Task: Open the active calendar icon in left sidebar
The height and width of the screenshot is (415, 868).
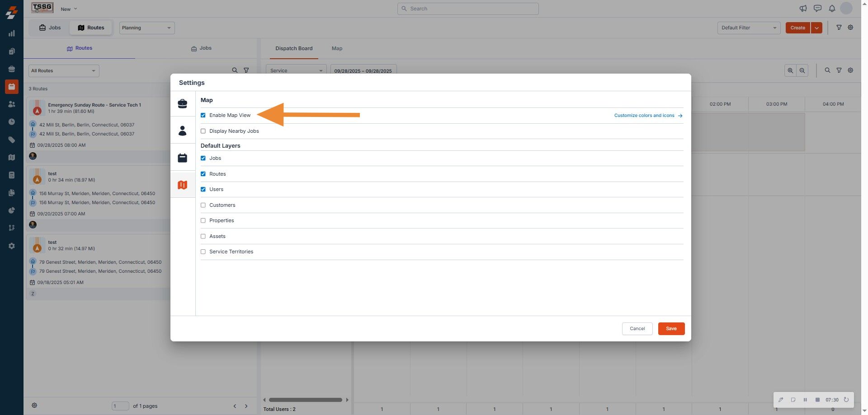Action: click(x=12, y=87)
